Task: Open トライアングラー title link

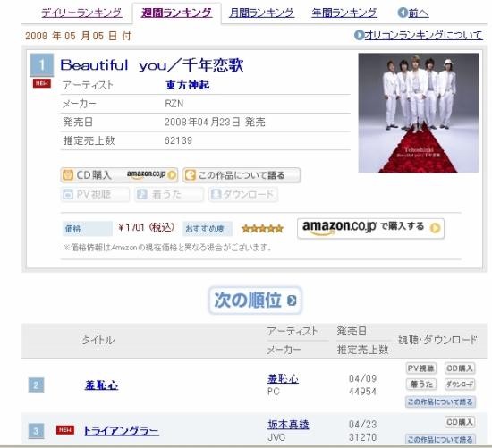Action: coord(122,431)
